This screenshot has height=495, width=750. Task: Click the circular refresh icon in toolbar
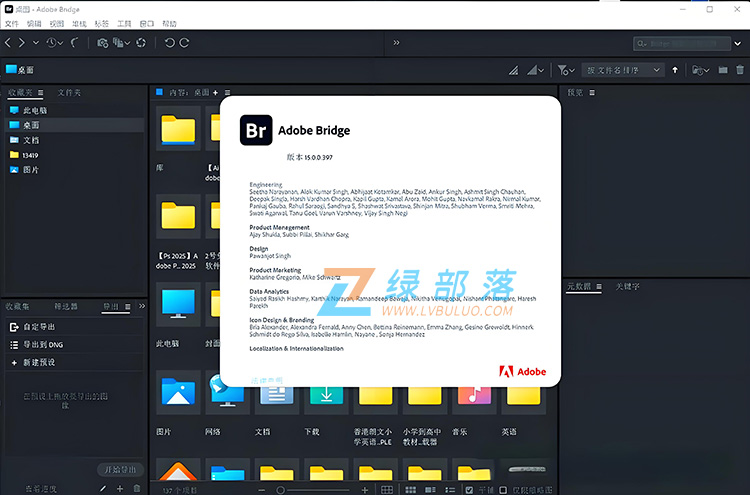pyautogui.click(x=141, y=43)
